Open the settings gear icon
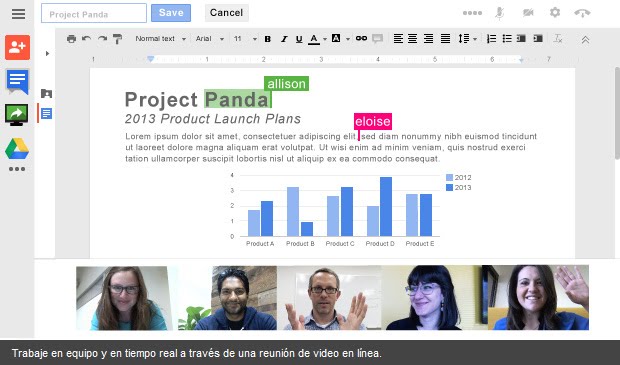 point(555,13)
